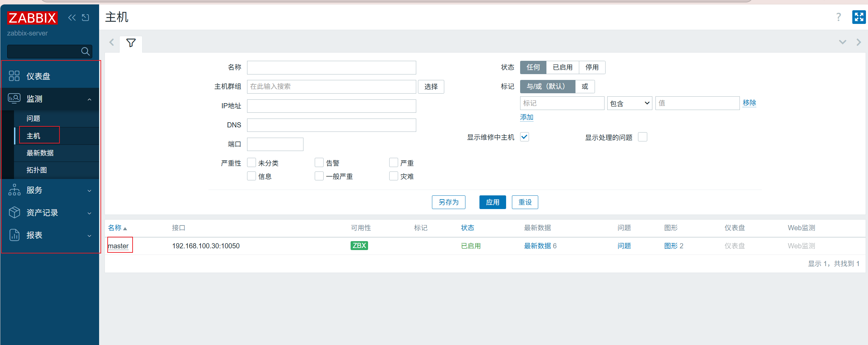The width and height of the screenshot is (868, 345).
Task: Toggle 显示维修中主机 checkbox
Action: (525, 137)
